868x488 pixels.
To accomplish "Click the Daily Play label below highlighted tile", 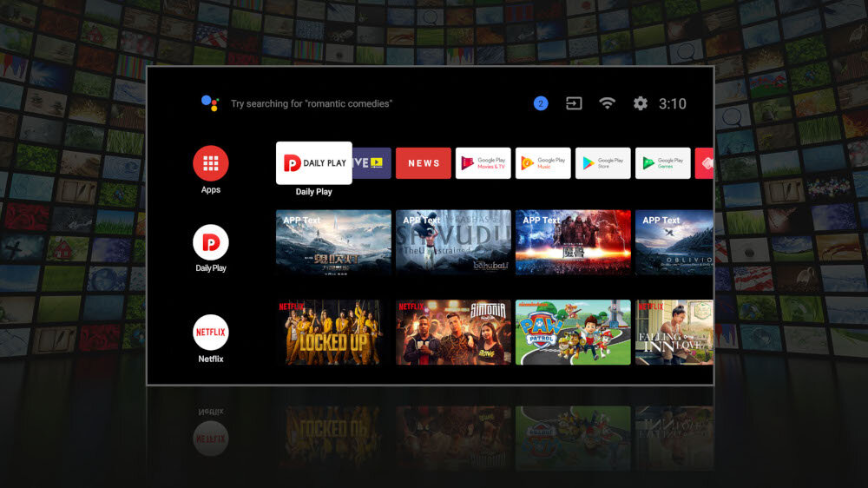I will [314, 192].
